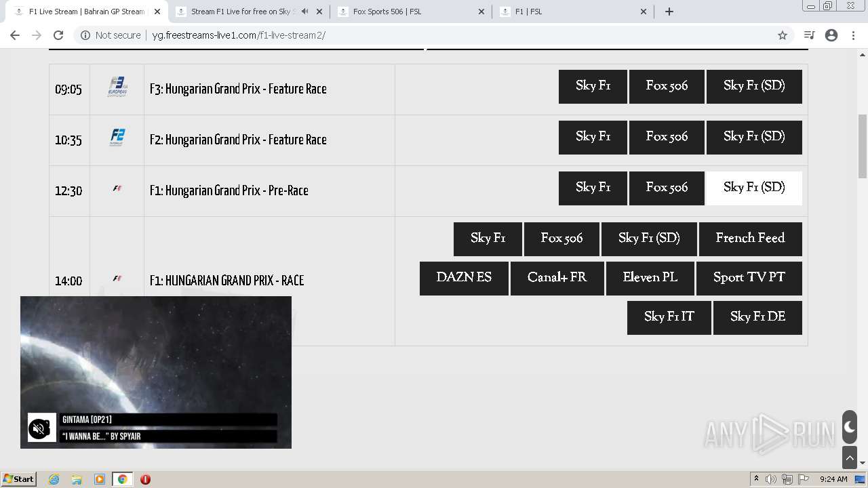Open DAZN ES stream
Screen dimensions: 868x488
click(x=464, y=279)
